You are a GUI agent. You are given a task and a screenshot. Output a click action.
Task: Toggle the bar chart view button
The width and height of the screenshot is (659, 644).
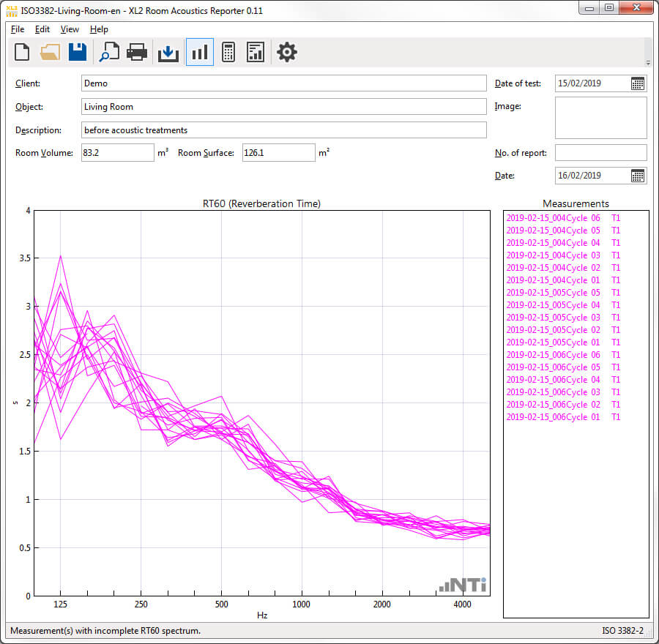pos(200,52)
